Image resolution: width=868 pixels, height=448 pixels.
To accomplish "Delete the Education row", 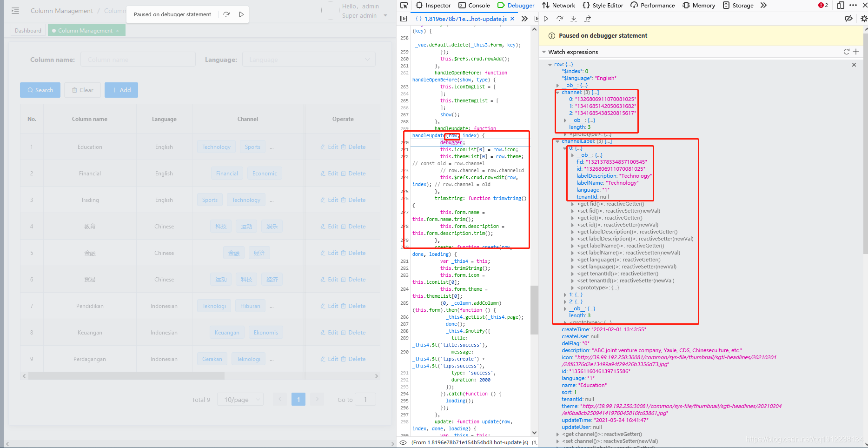I will [x=353, y=147].
